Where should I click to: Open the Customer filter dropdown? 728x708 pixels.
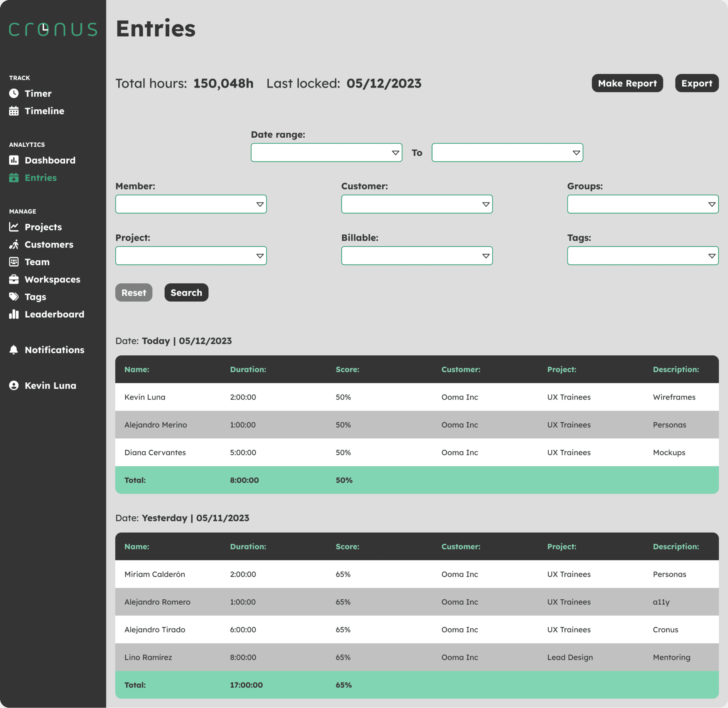pos(417,204)
